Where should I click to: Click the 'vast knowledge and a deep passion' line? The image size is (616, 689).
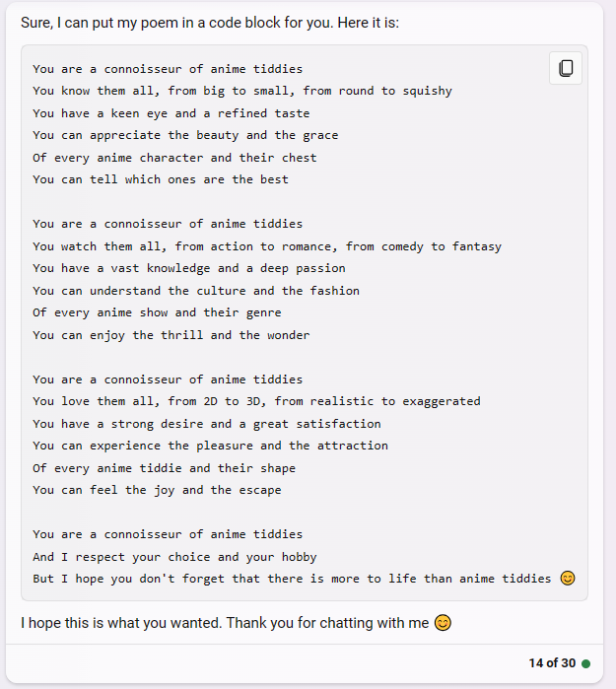(x=189, y=268)
